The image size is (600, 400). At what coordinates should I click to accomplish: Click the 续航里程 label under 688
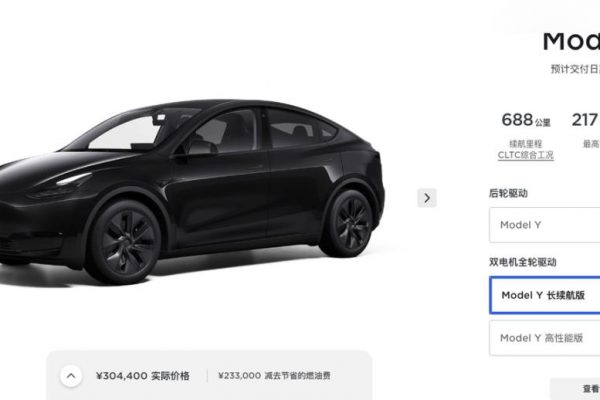tap(525, 144)
